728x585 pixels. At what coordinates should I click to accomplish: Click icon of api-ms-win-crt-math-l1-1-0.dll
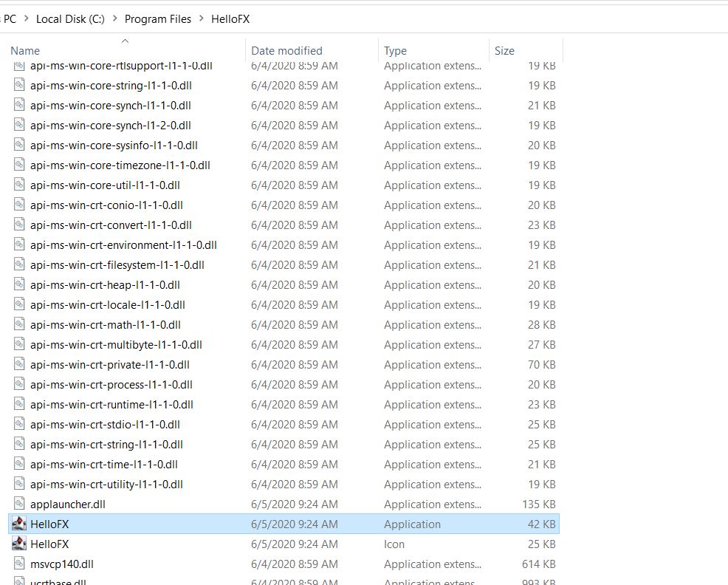click(x=19, y=325)
